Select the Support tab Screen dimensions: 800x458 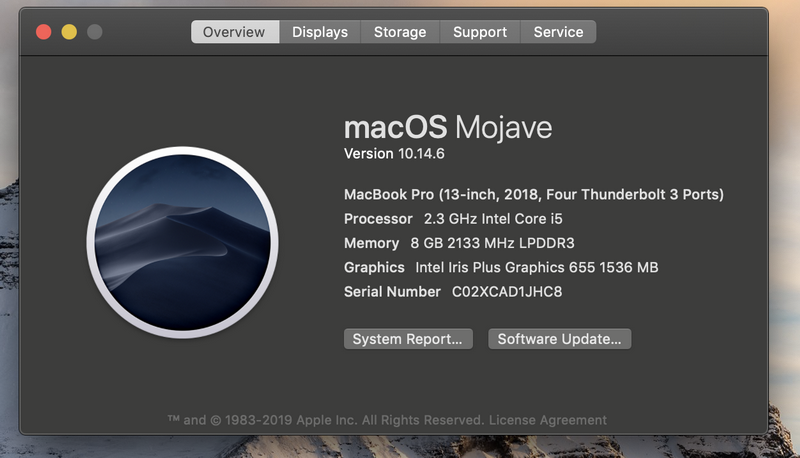[x=480, y=32]
